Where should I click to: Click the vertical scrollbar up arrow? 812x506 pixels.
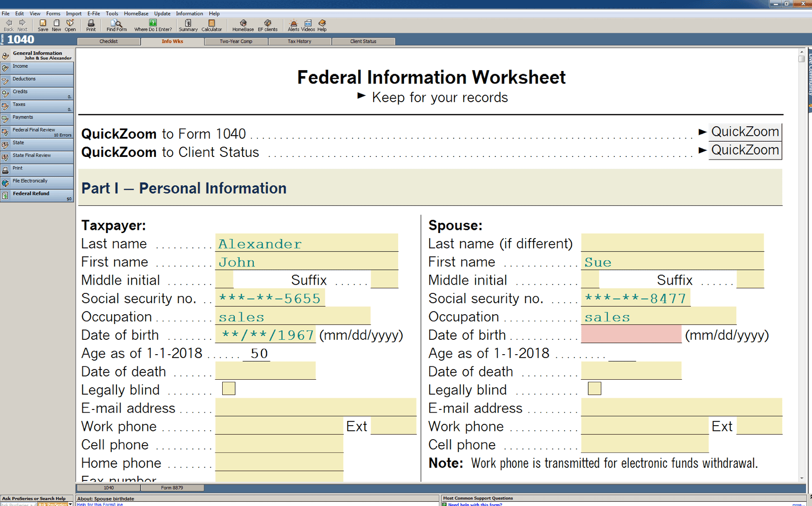point(801,52)
